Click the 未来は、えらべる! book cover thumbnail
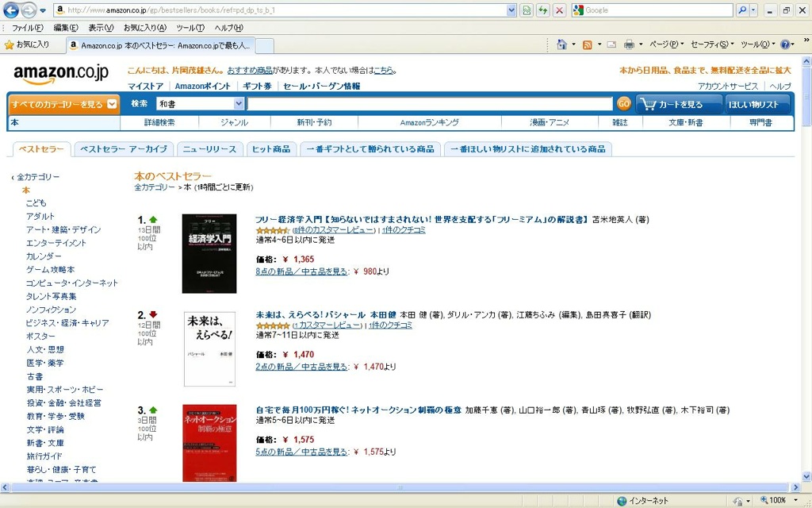The width and height of the screenshot is (812, 508). (209, 349)
